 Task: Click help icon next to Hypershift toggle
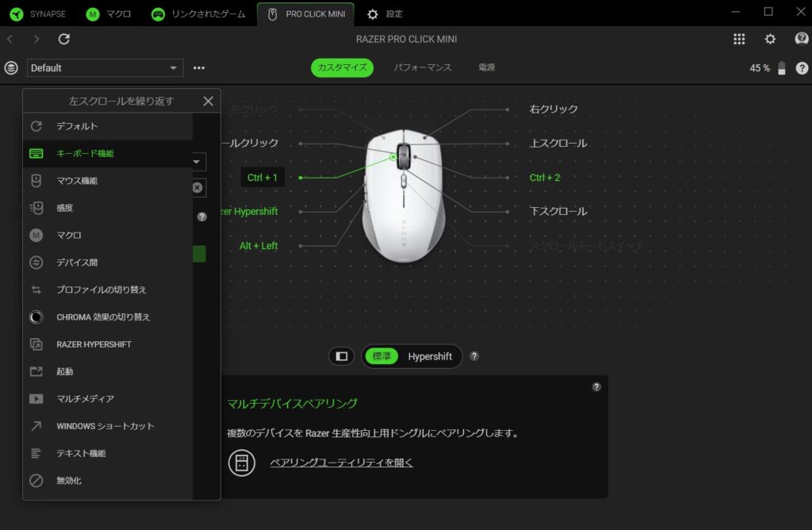point(474,356)
